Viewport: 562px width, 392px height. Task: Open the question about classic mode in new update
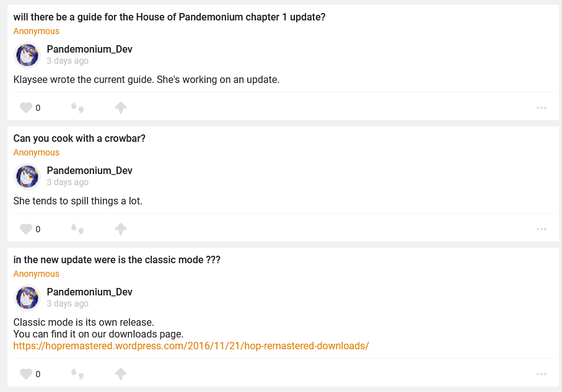pyautogui.click(x=116, y=260)
